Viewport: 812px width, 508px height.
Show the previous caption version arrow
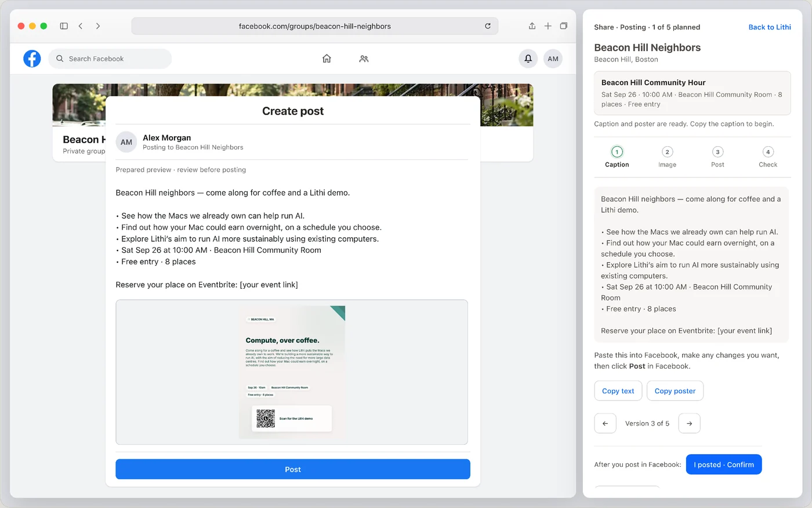tap(605, 423)
